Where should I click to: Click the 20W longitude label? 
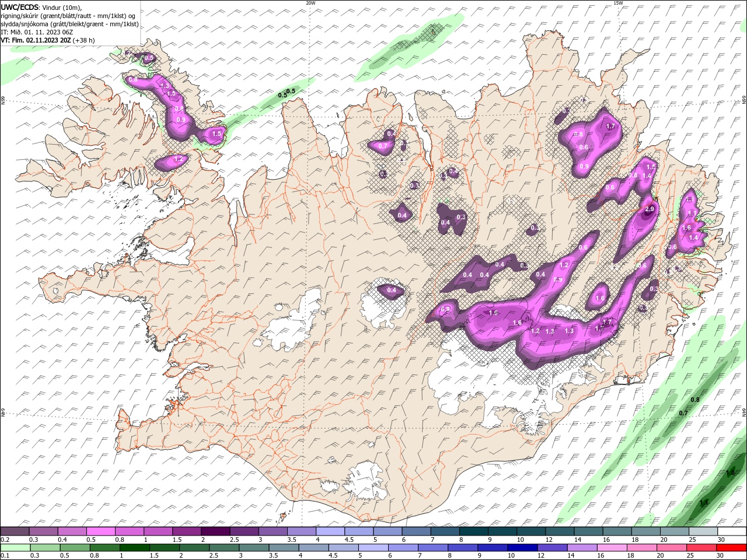(311, 3)
